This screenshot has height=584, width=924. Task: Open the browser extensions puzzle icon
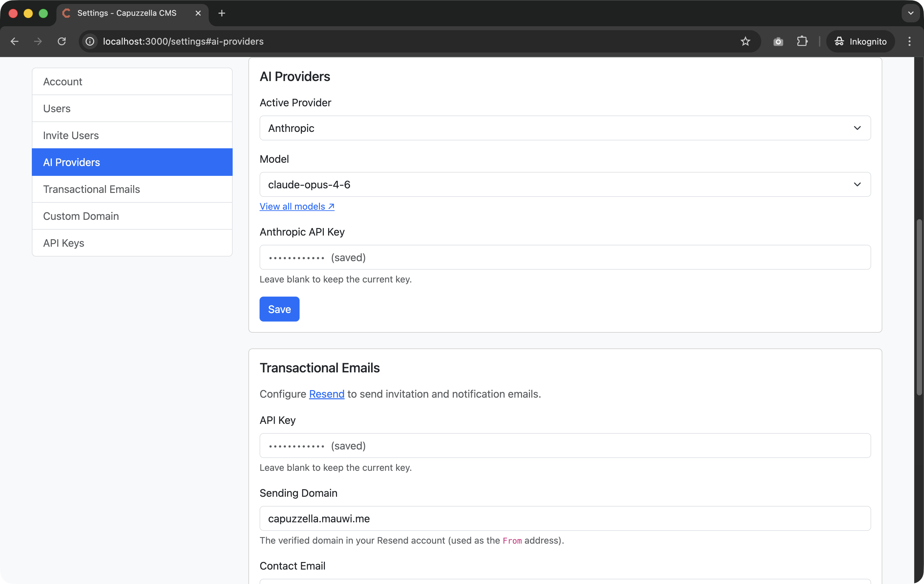tap(802, 41)
